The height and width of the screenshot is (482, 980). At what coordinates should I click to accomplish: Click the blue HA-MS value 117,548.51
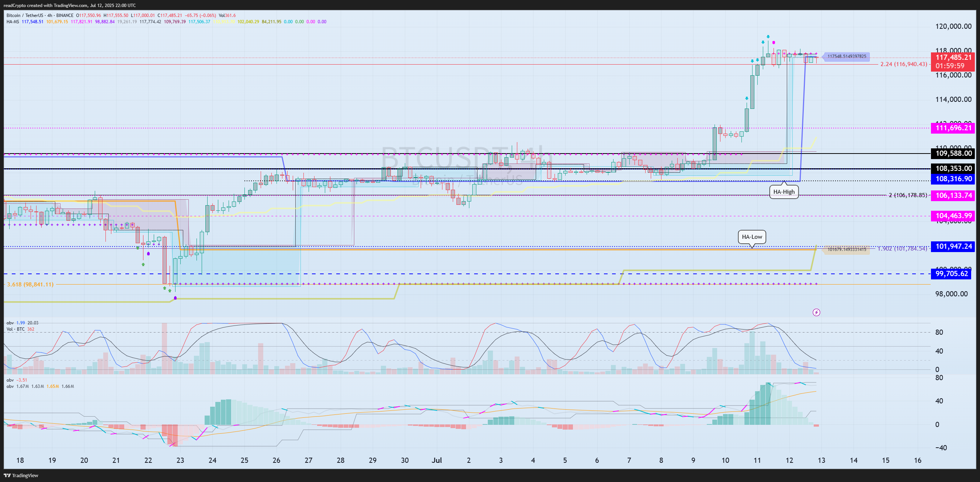click(32, 22)
